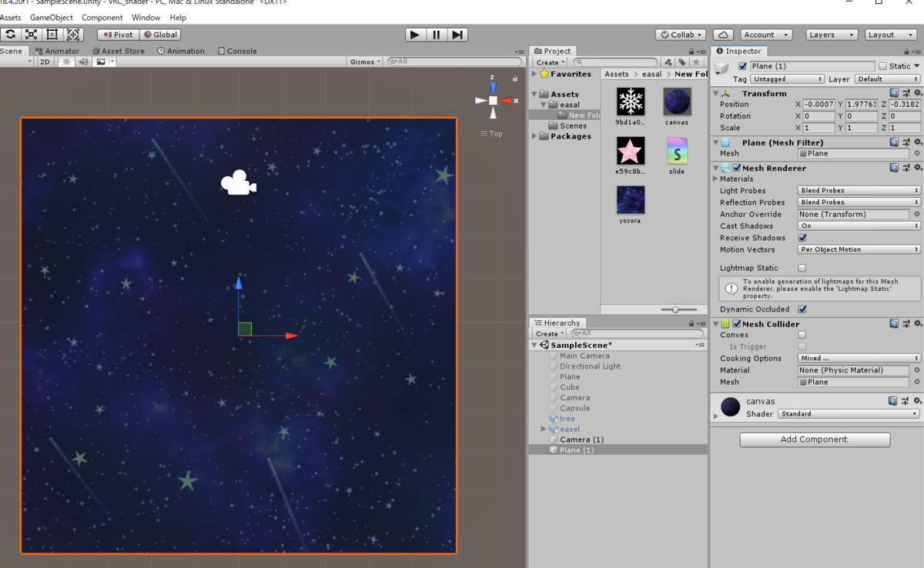924x568 pixels.
Task: Open the cloud services panel
Action: 722,35
